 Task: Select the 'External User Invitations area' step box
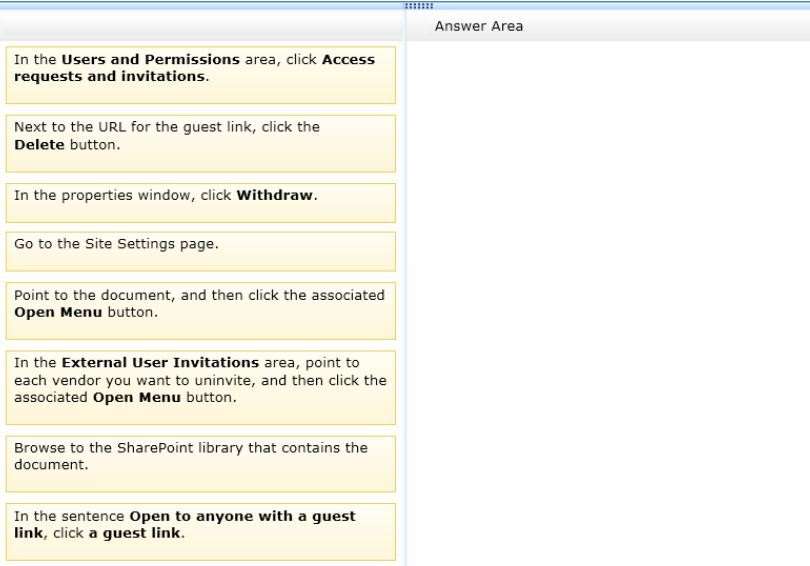pos(200,387)
